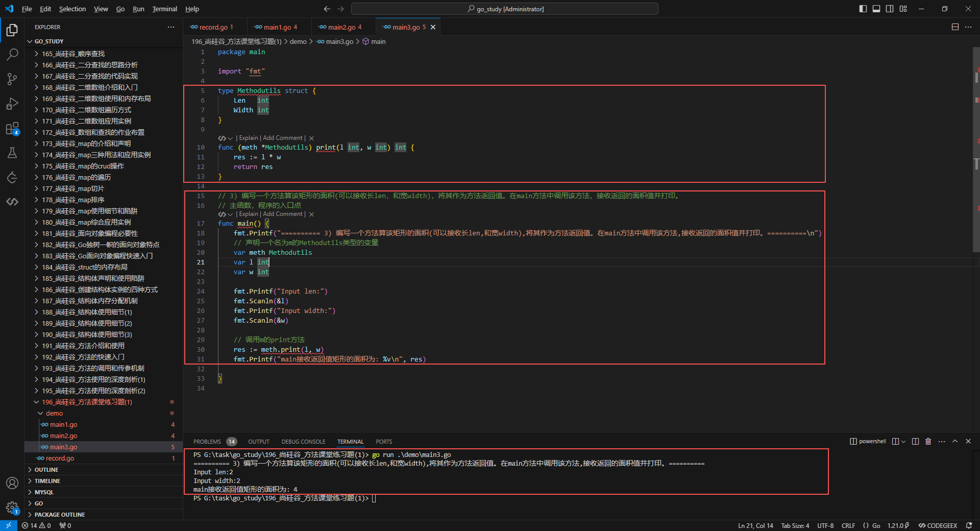Image resolution: width=980 pixels, height=531 pixels.
Task: Change the UTF-8 file encoding
Action: pyautogui.click(x=825, y=525)
